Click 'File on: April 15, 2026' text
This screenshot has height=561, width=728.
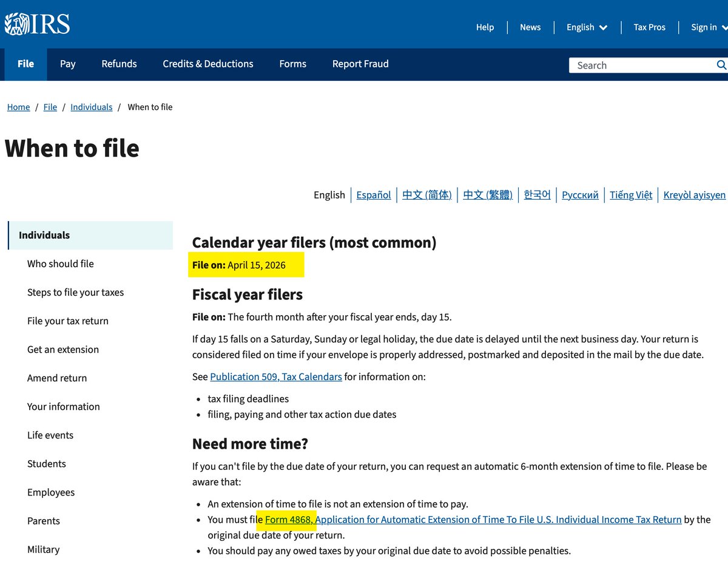[x=239, y=265]
